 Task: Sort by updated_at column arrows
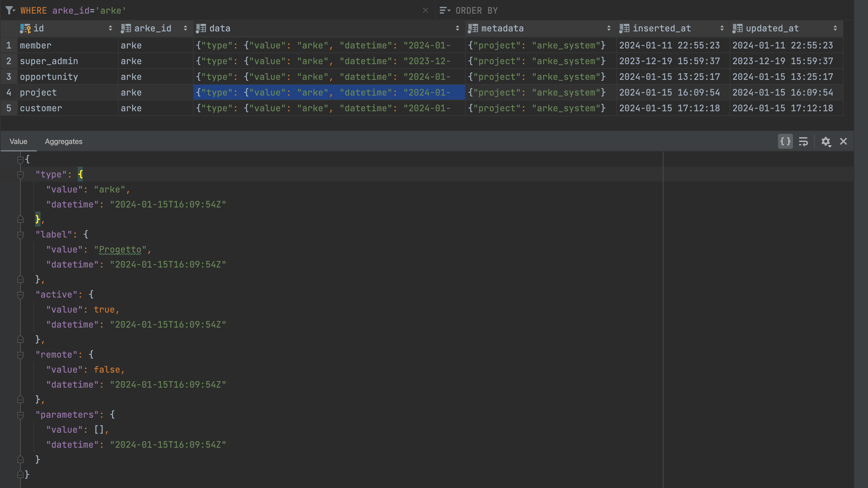coord(835,28)
